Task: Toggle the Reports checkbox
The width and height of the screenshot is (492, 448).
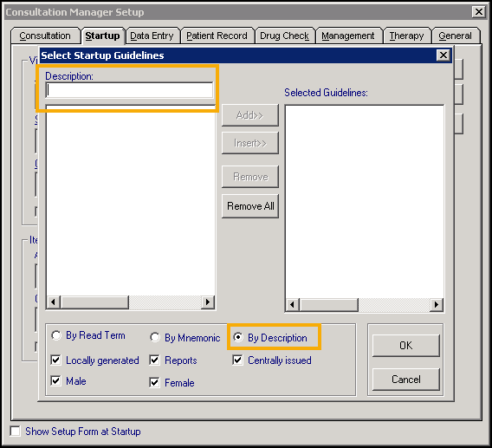Action: pyautogui.click(x=154, y=360)
